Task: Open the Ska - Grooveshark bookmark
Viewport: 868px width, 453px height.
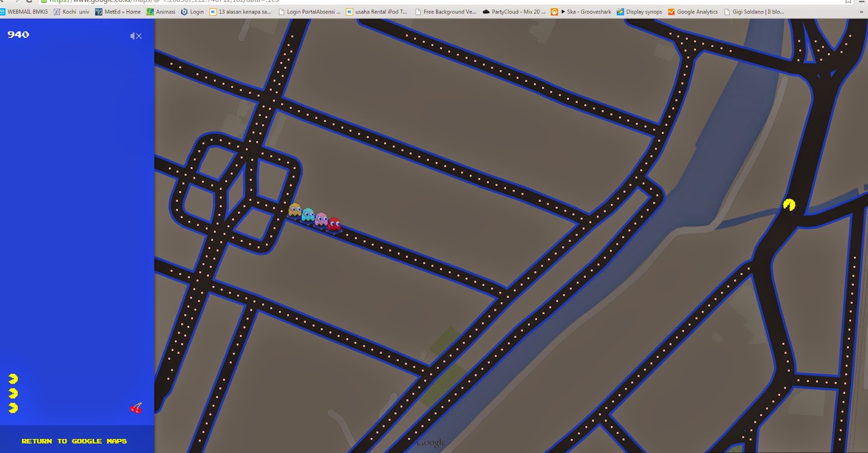Action: pyautogui.click(x=581, y=11)
